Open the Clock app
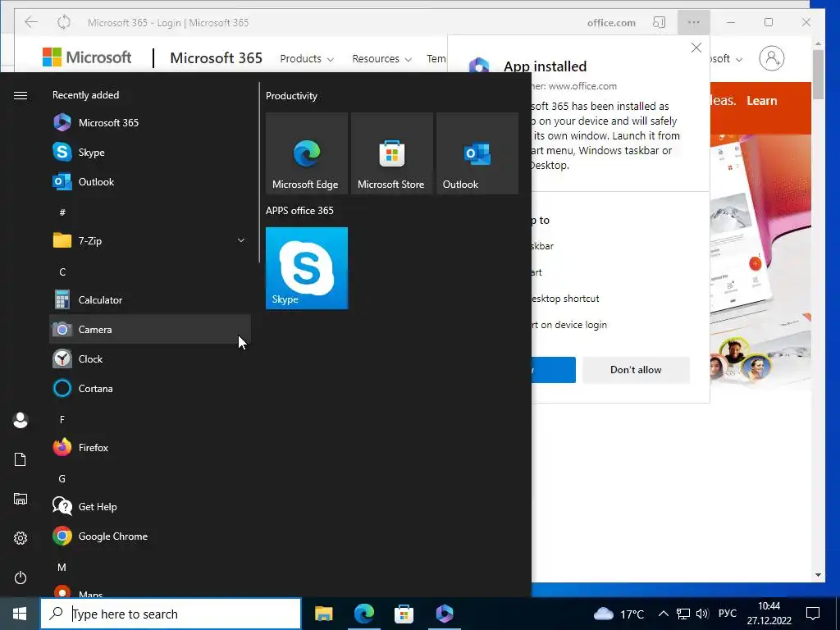The image size is (840, 630). [x=150, y=359]
